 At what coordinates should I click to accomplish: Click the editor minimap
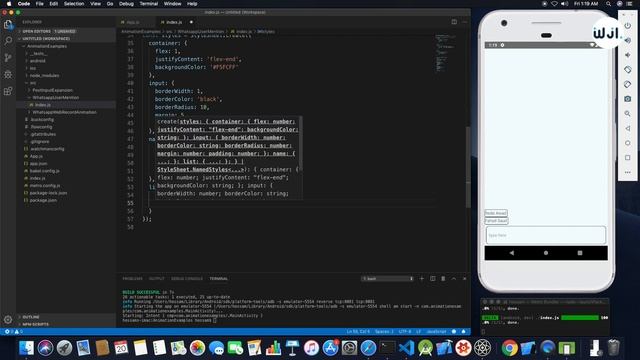coord(445,53)
